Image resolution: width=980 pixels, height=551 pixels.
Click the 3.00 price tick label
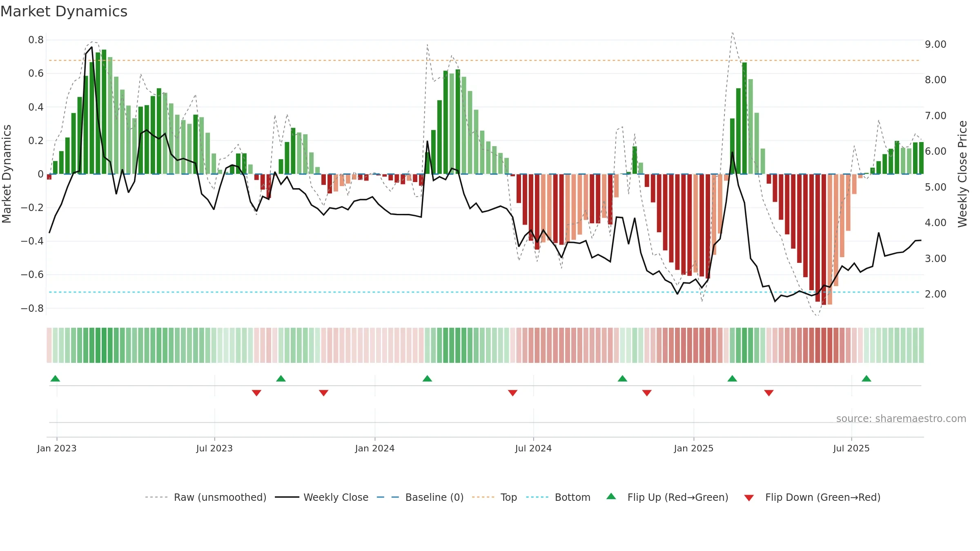pos(935,258)
